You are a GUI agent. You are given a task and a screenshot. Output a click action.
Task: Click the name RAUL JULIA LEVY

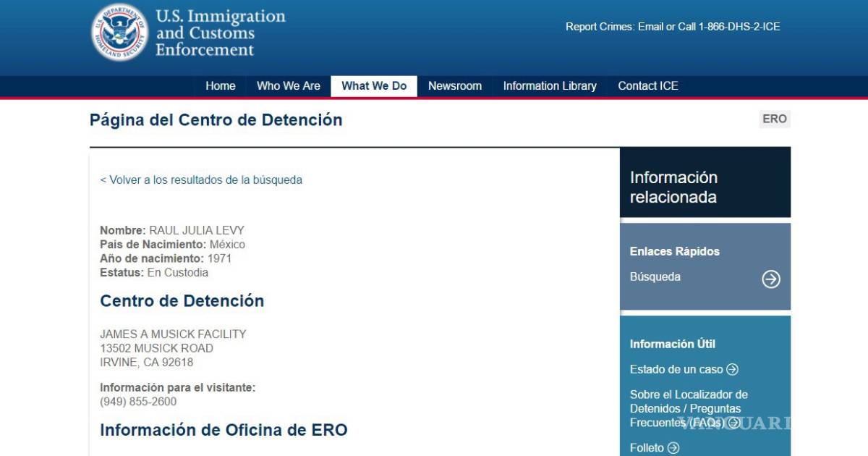pos(197,231)
